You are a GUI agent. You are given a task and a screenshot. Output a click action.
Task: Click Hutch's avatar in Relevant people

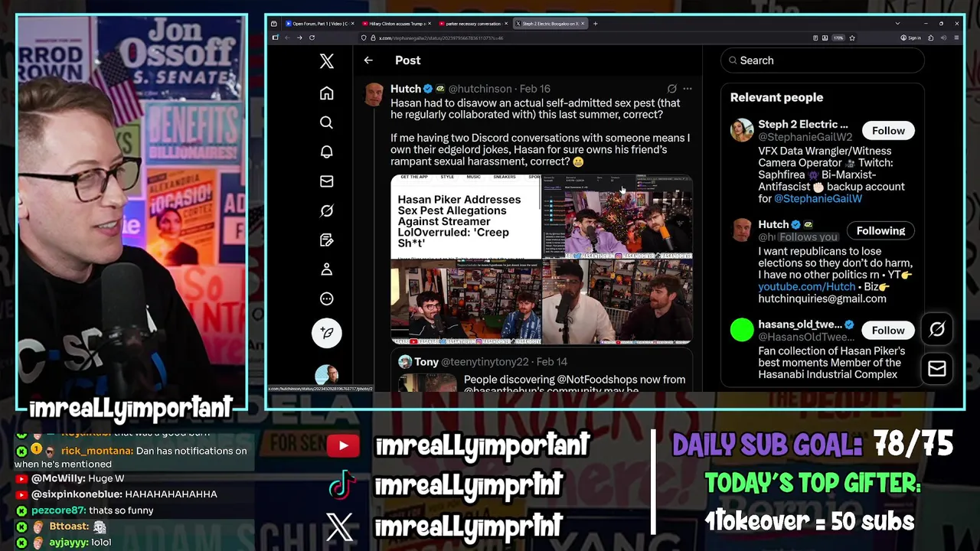click(742, 230)
